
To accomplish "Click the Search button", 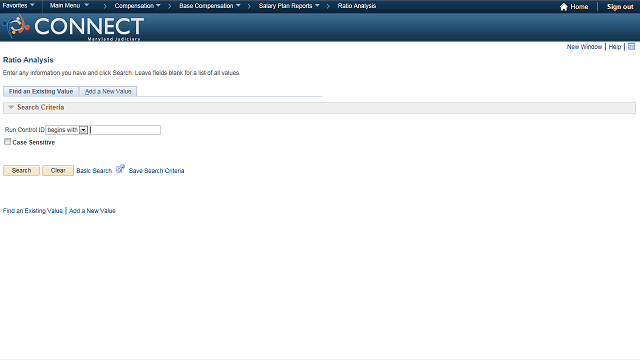I will 21,170.
